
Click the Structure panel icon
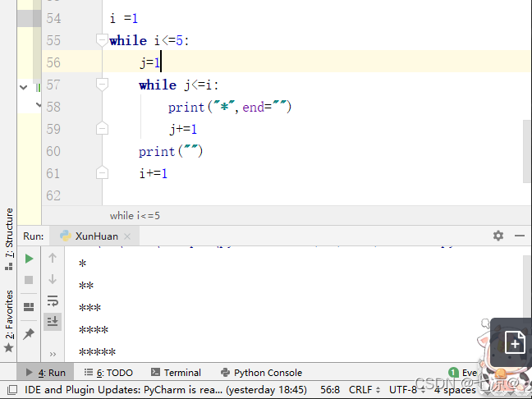pyautogui.click(x=9, y=267)
